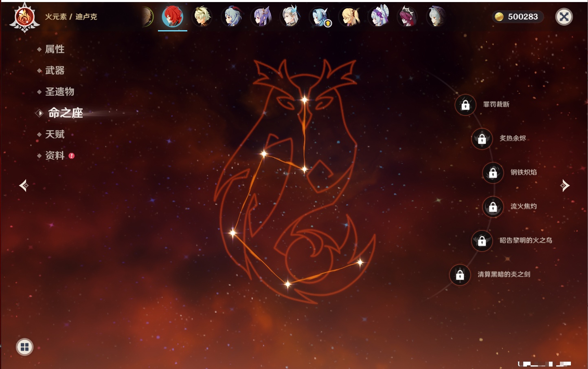Open the 武器 weapon menu

[55, 71]
